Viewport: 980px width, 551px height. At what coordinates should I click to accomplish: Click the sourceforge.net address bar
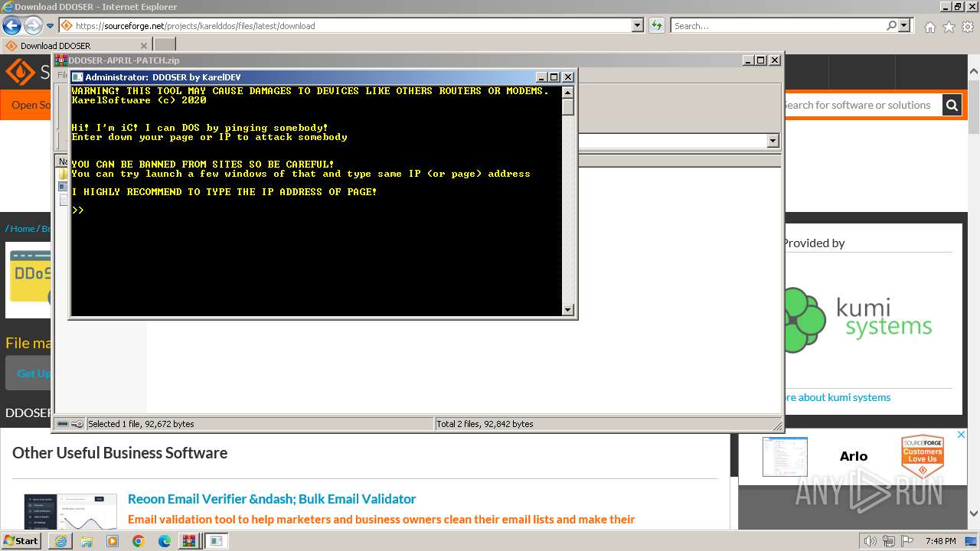pyautogui.click(x=345, y=25)
